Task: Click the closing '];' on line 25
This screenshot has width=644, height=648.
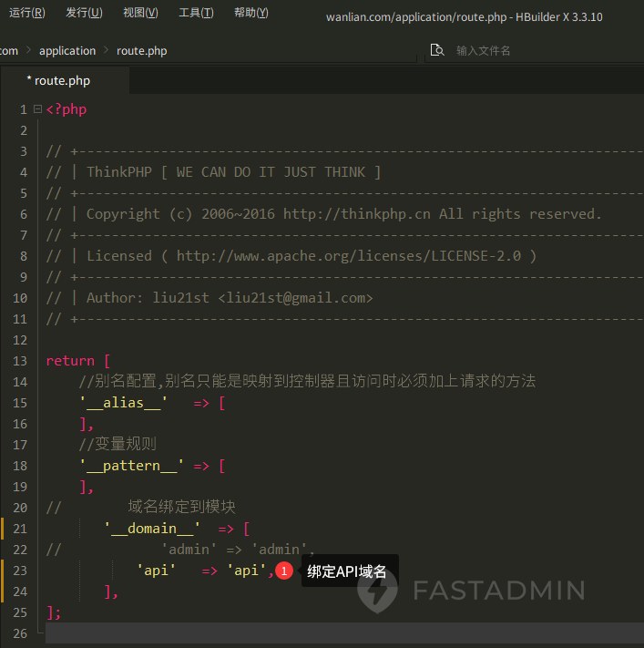Action: 54,612
